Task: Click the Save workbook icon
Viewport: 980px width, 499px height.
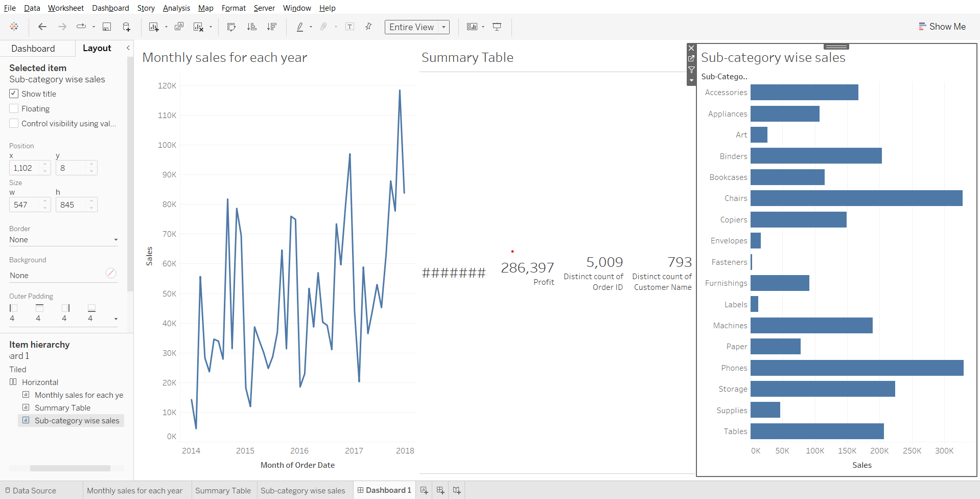Action: [107, 27]
